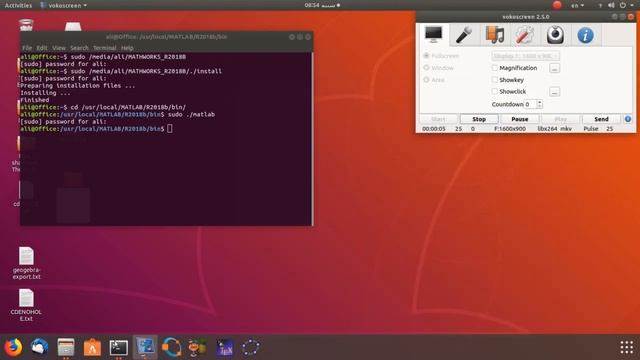The image size is (640, 360).
Task: Open Magnification options dialog button
Action: [554, 68]
